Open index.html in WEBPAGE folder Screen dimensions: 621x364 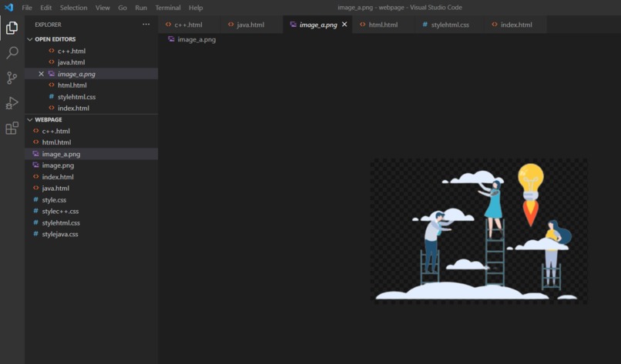92,177
